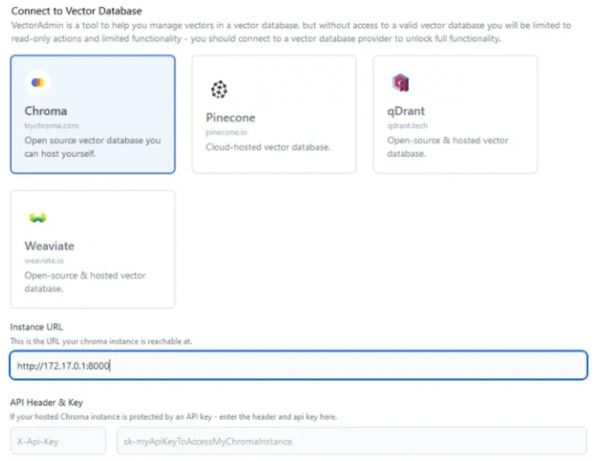Click the Cloud-hosted vector database description
The height and width of the screenshot is (461, 599).
268,147
